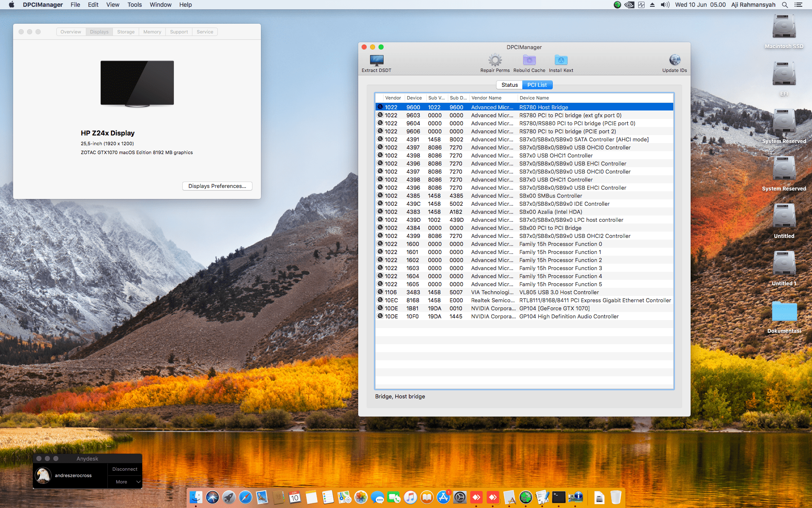Open iTunes from the dock
812x508 pixels.
click(x=410, y=497)
